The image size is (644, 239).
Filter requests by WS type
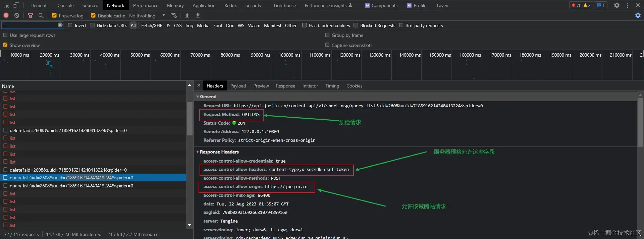[x=241, y=25]
